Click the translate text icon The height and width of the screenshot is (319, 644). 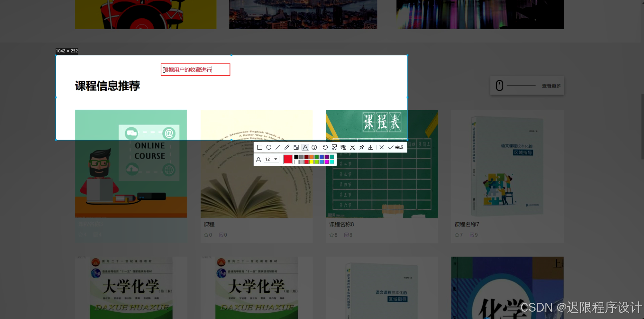coord(343,147)
